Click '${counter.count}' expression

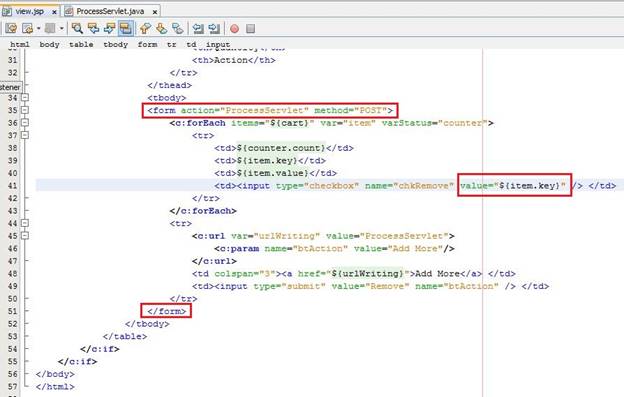281,148
